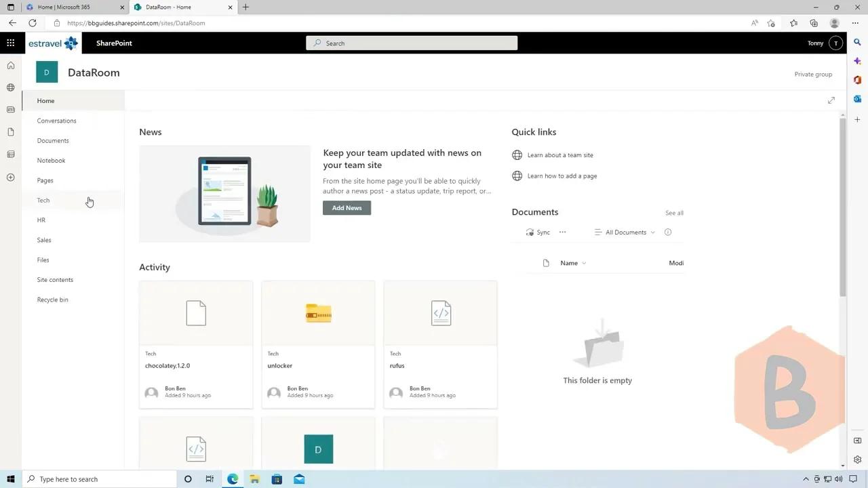Image resolution: width=868 pixels, height=488 pixels.
Task: Open the All Documents view dropdown
Action: point(624,232)
